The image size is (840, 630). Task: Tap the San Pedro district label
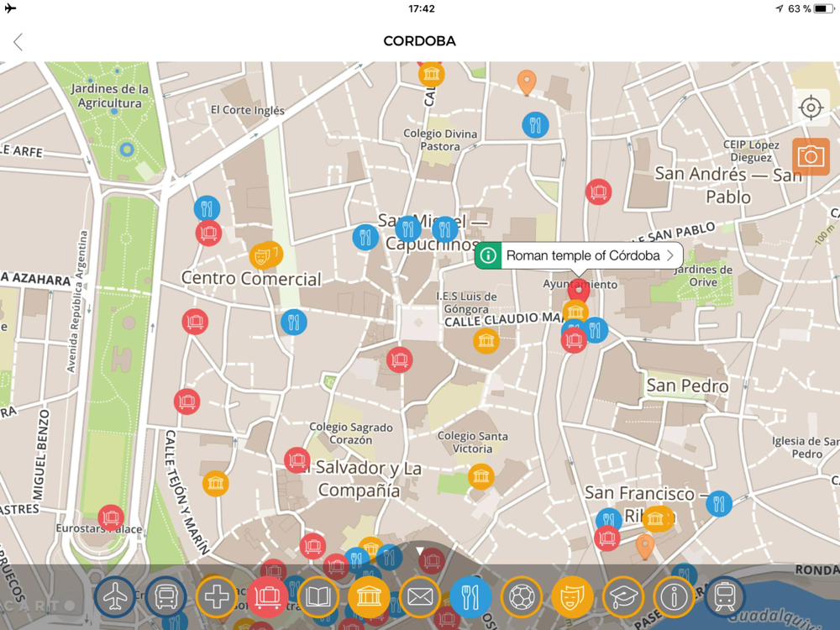pos(687,386)
